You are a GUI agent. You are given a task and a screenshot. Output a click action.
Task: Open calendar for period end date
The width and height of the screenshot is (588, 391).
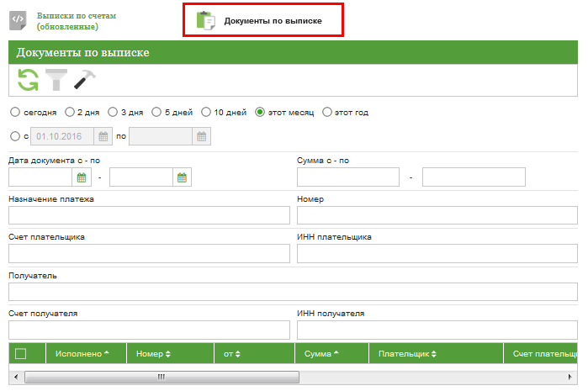pos(202,136)
